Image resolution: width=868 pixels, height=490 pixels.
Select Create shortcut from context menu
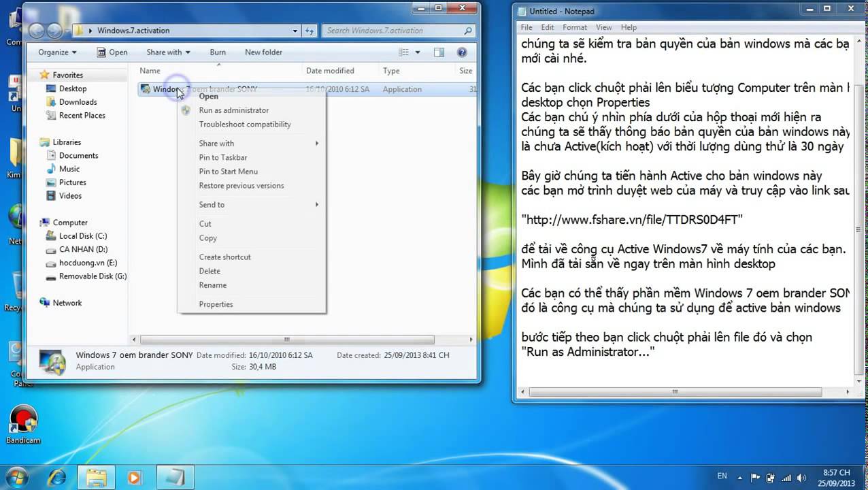pos(224,257)
